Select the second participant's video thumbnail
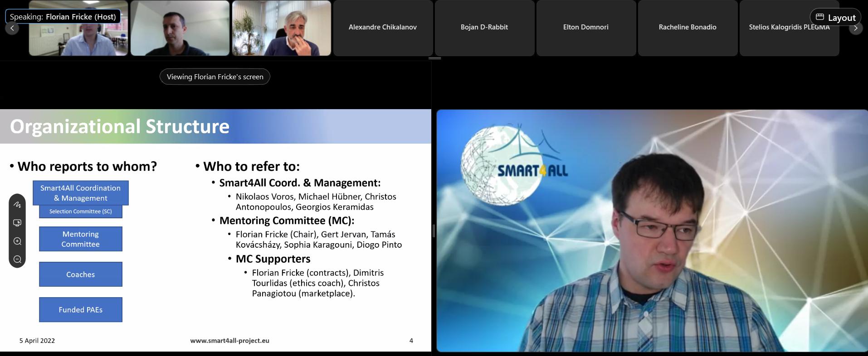 click(180, 28)
